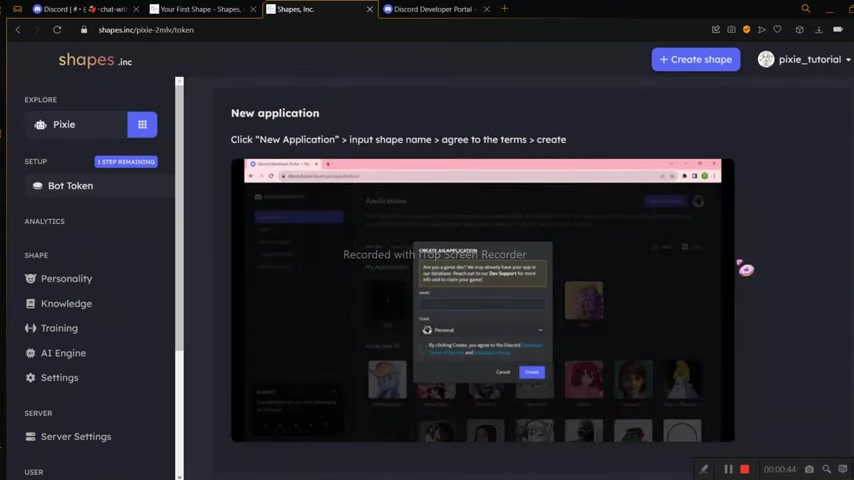Select AI Engine in the sidebar

tap(63, 353)
